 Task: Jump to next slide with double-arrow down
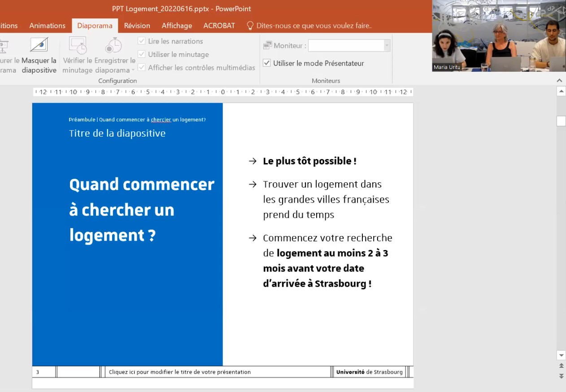coord(561,376)
